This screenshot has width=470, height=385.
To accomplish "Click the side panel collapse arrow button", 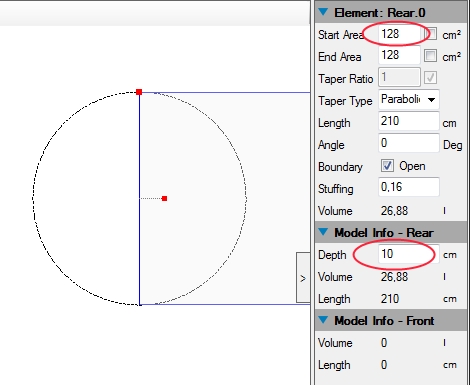I will pos(303,278).
